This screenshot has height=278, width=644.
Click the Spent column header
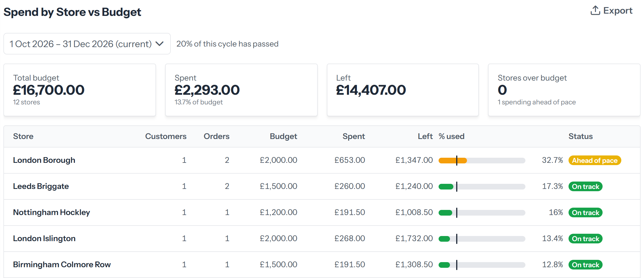(x=354, y=136)
